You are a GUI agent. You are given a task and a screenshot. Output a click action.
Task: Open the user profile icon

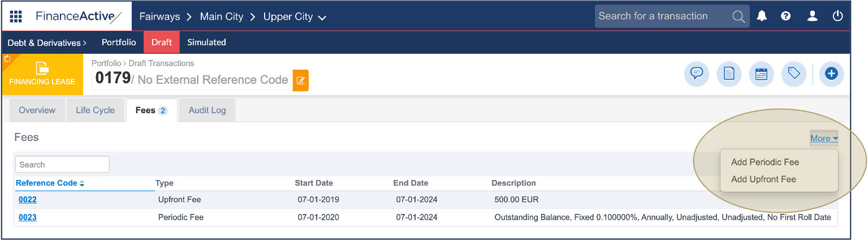coord(812,16)
